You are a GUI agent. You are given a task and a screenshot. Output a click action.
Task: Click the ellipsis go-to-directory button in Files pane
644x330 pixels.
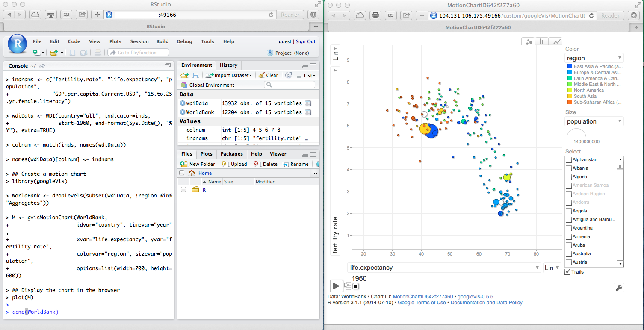click(x=315, y=173)
